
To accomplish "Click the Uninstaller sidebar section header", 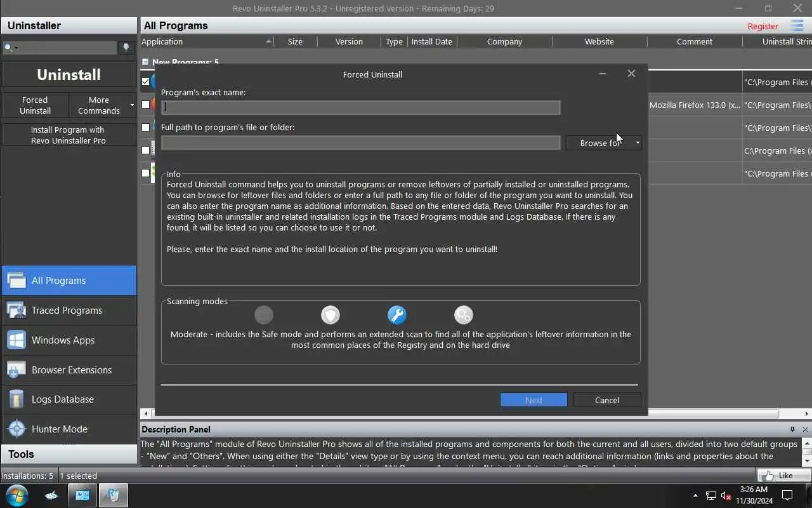I will tap(69, 25).
